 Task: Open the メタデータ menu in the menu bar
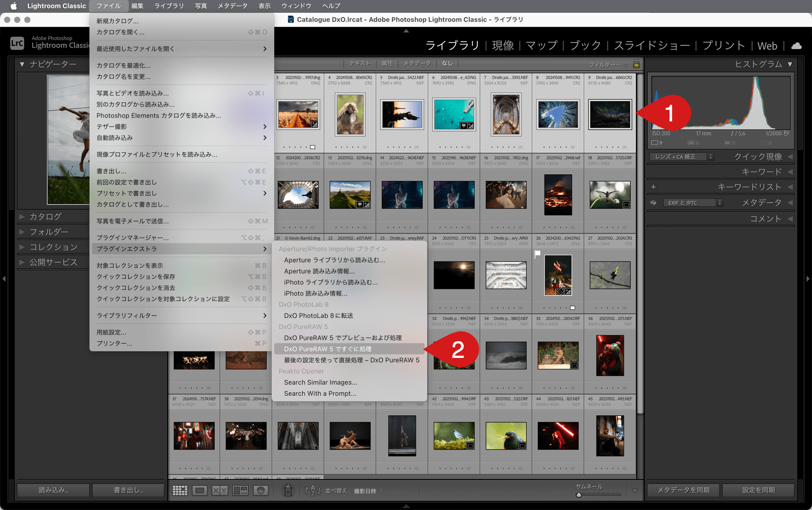click(232, 6)
